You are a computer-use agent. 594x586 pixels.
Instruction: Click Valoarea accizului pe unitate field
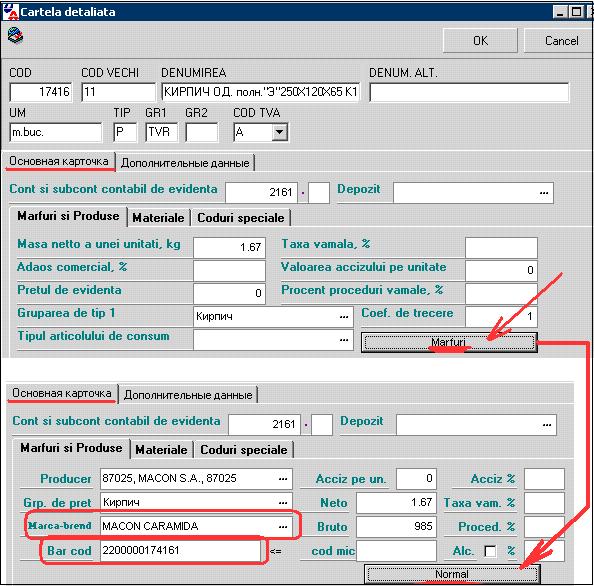click(501, 270)
